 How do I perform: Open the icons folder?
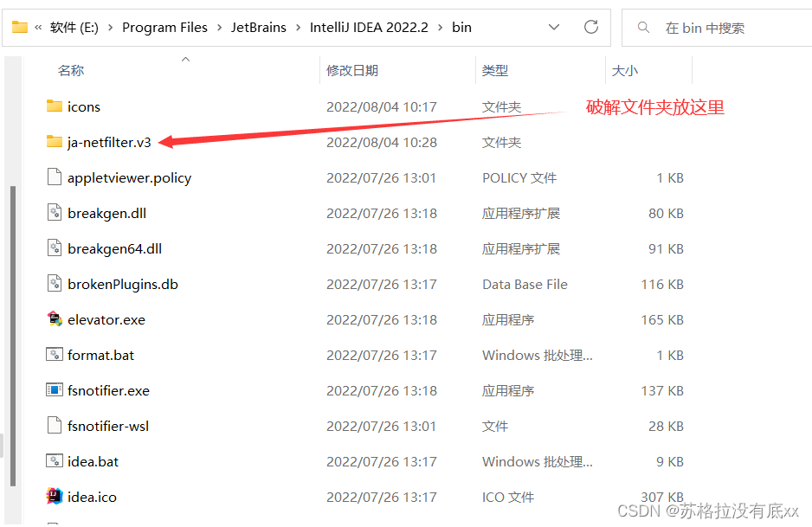point(53,106)
